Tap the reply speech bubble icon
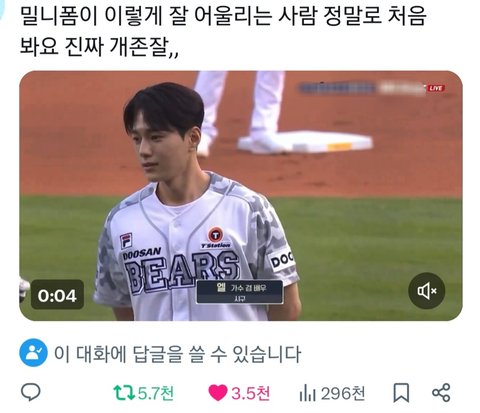 pyautogui.click(x=31, y=392)
